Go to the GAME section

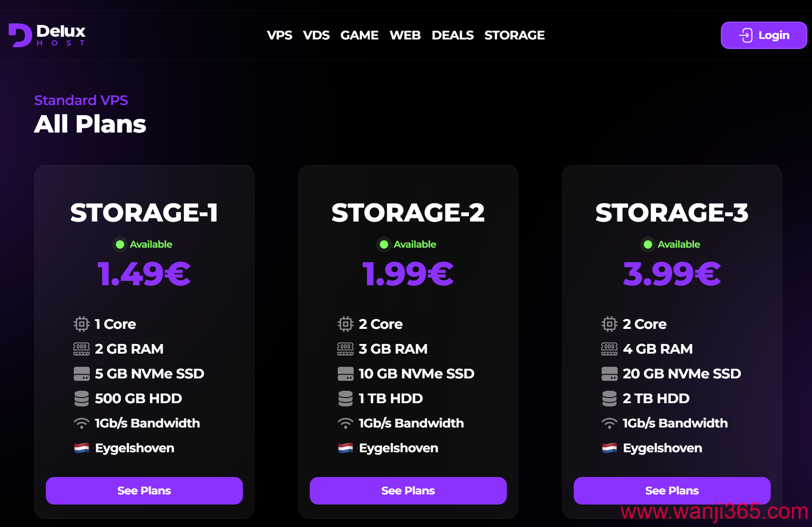click(x=359, y=35)
